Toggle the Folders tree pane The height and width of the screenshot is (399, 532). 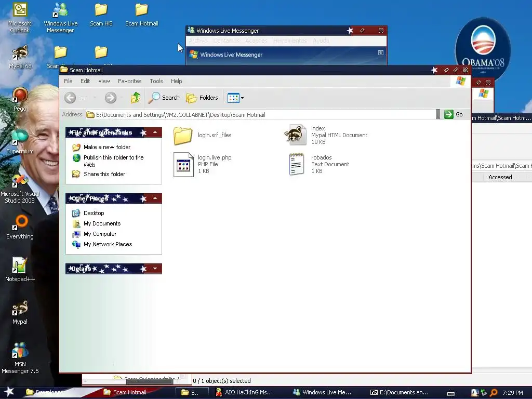coord(202,98)
